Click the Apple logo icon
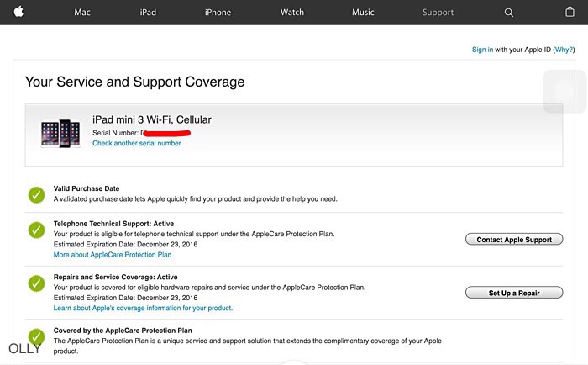Viewport: 588px width, 365px height. click(x=18, y=12)
